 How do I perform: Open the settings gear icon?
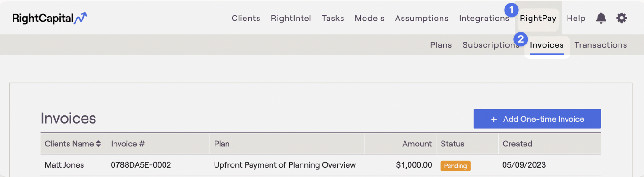(x=621, y=18)
